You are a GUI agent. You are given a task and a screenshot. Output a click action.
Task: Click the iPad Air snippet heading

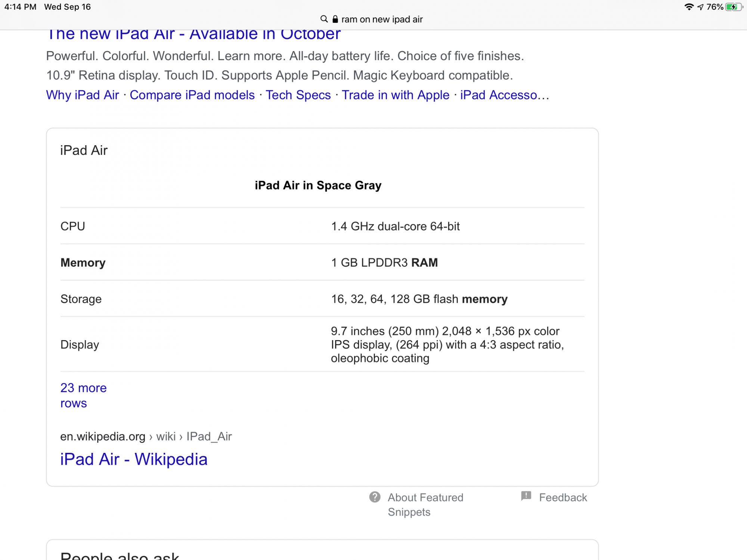[84, 150]
